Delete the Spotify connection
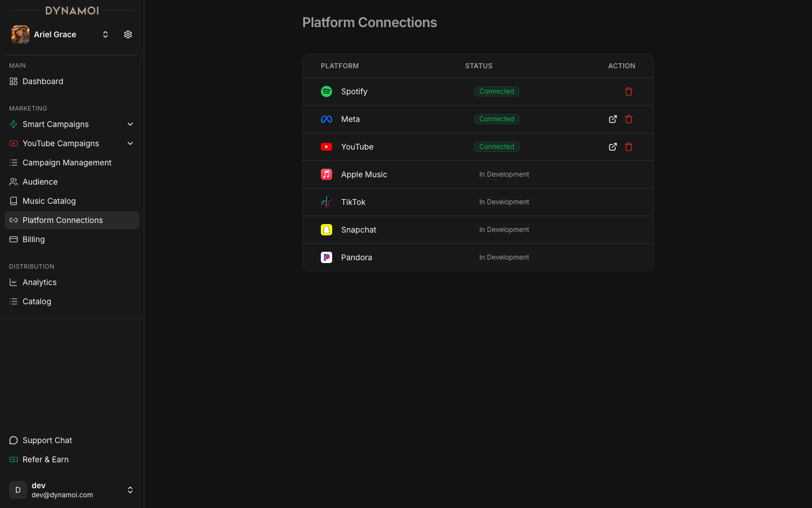The image size is (812, 508). tap(629, 91)
